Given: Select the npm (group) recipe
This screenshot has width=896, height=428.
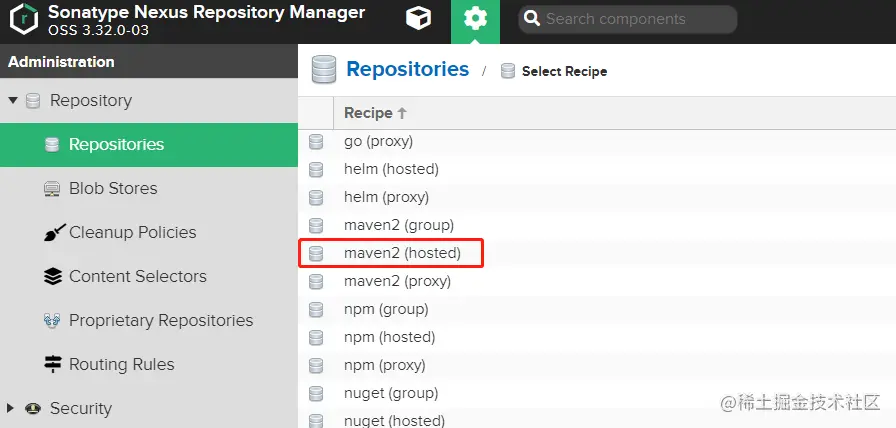Looking at the screenshot, I should coord(386,309).
